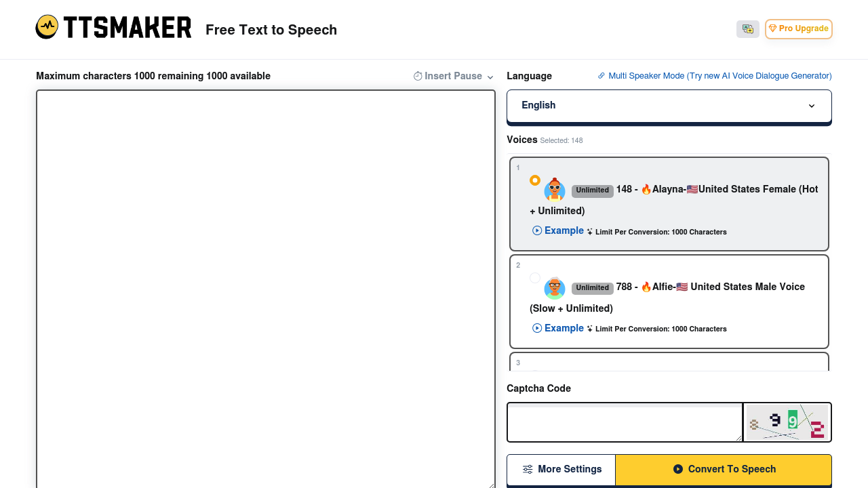
Task: Open Multi Speaker Mode link
Action: pos(719,76)
